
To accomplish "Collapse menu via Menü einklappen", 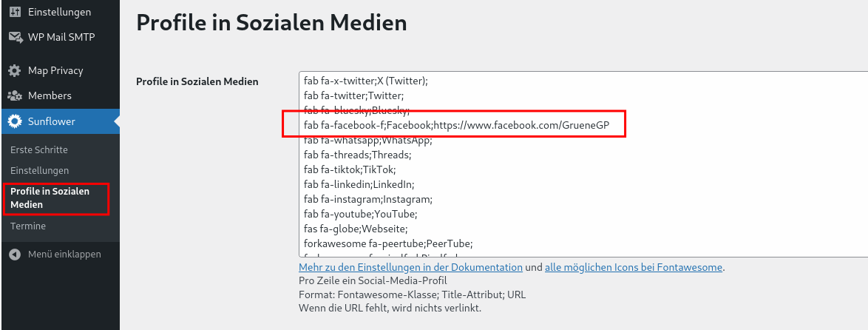I will click(64, 255).
